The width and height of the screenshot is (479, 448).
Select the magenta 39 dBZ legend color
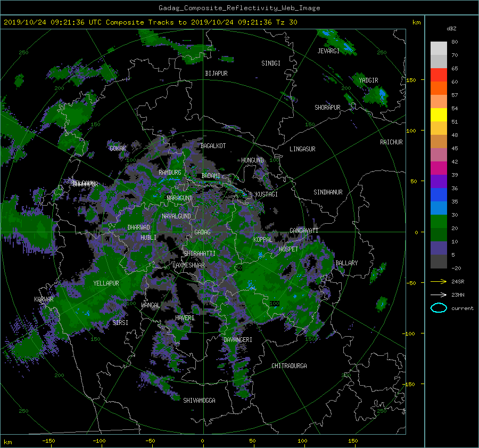coord(439,168)
